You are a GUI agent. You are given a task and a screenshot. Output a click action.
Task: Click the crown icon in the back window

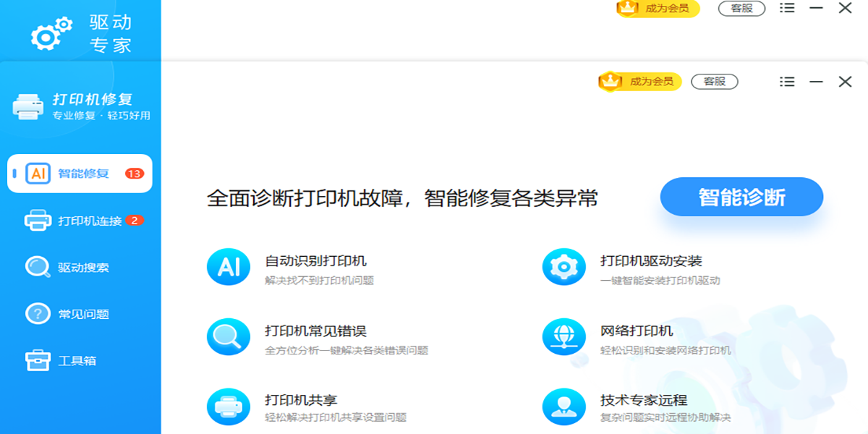(626, 8)
